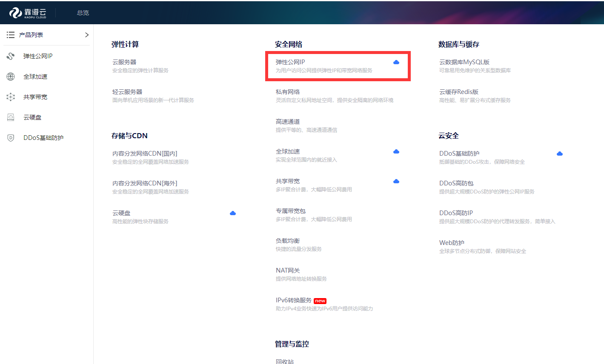The width and height of the screenshot is (604, 364).
Task: Click the 数据库与缓存 category heading
Action: pyautogui.click(x=459, y=44)
